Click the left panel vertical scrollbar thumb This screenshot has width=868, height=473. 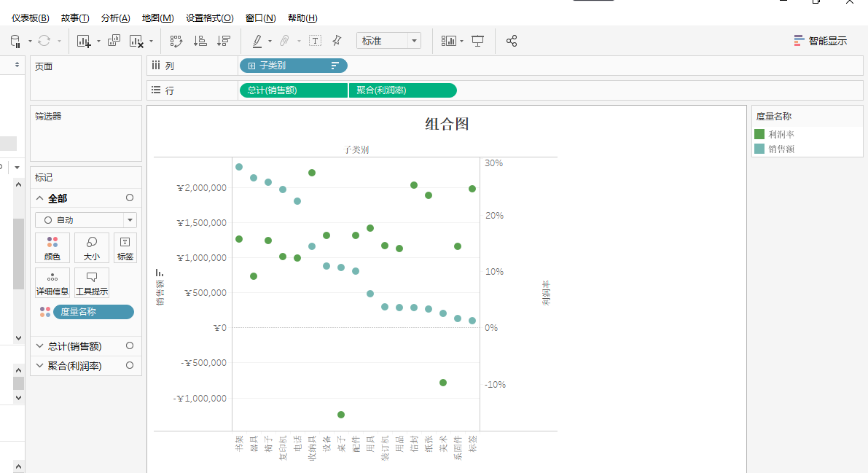tap(18, 254)
